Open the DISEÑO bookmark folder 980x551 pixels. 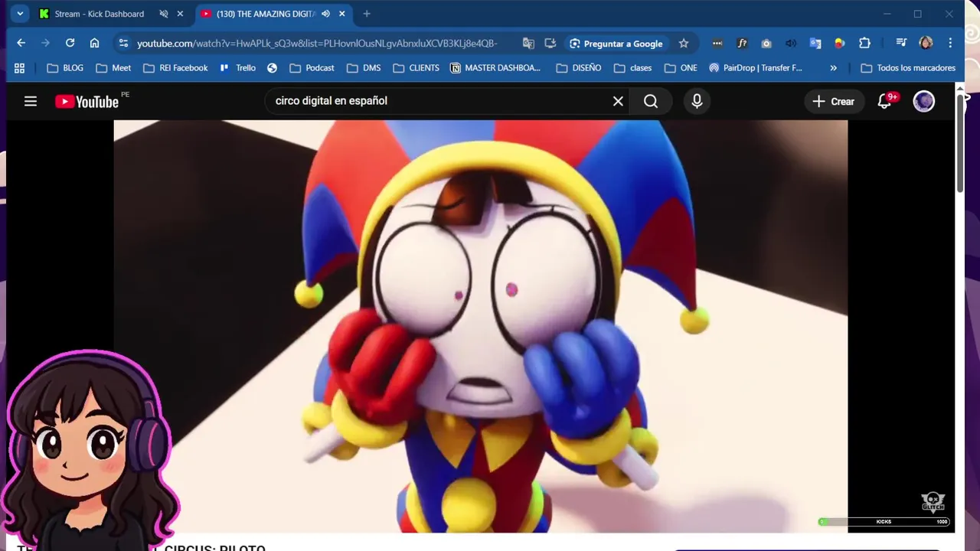click(x=579, y=68)
